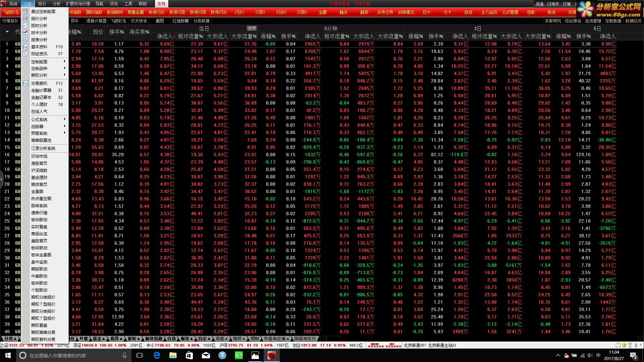Open the table column dropdown arrow
This screenshot has height=362, width=644.
click(7, 32)
